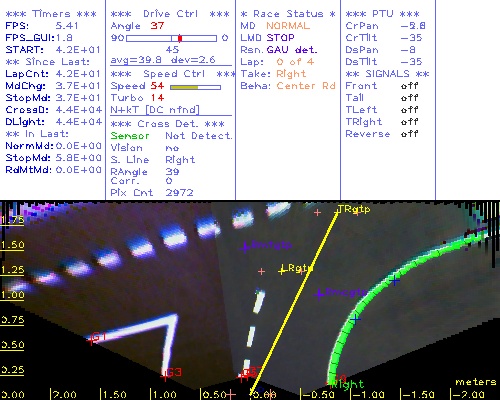Click the N+kT [DC nfnd] label
The width and height of the screenshot is (500, 400).
(155, 110)
